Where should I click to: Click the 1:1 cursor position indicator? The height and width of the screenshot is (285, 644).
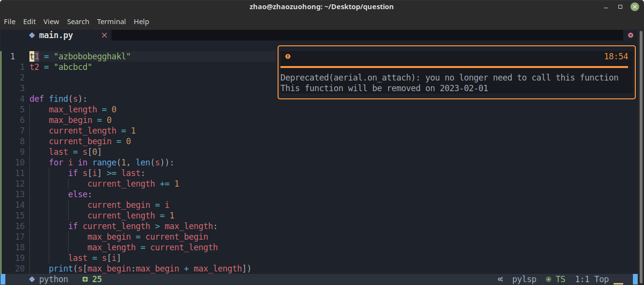582,279
